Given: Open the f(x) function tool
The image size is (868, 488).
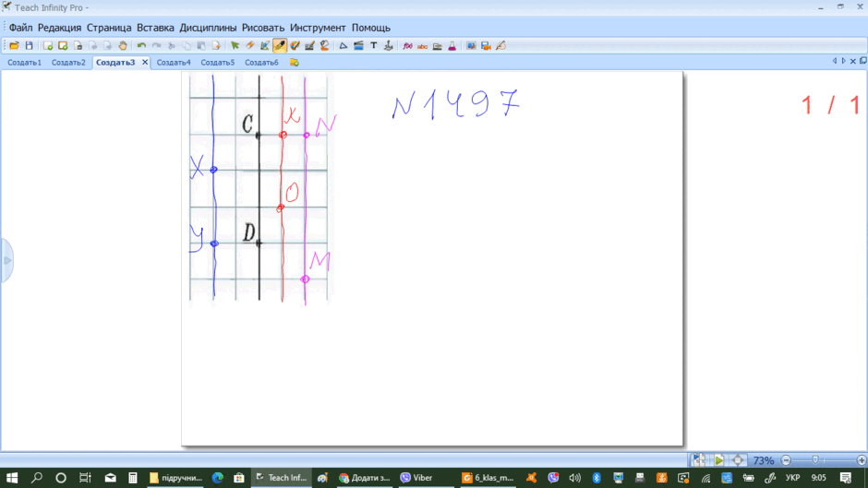Looking at the screenshot, I should 407,46.
